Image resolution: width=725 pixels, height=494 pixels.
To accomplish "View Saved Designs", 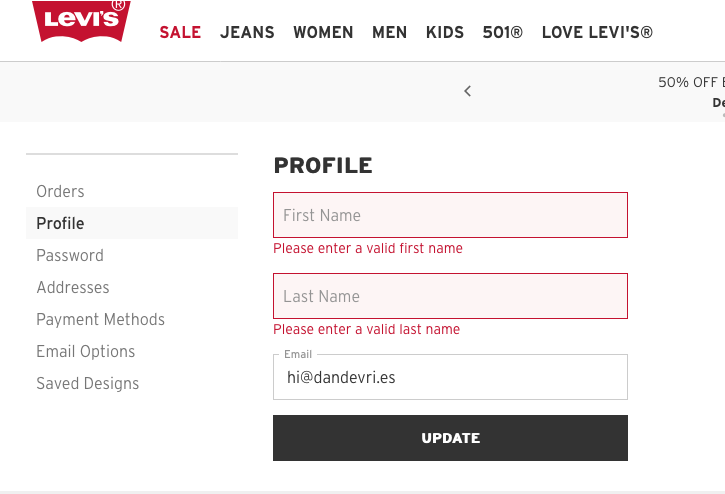I will point(87,383).
